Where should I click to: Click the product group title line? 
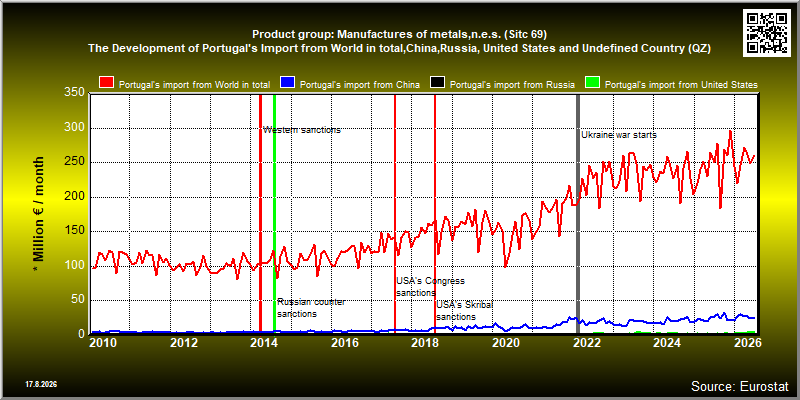399,35
